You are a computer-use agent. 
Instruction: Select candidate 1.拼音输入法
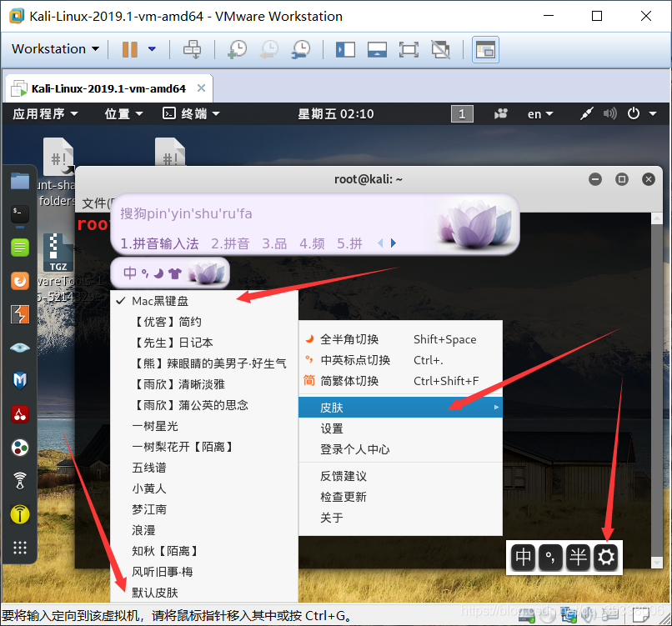click(159, 243)
